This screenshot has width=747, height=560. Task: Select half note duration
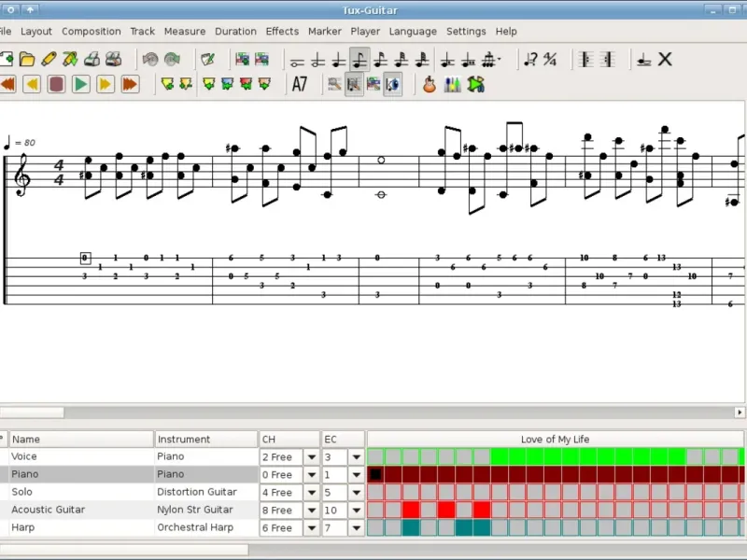tap(317, 61)
